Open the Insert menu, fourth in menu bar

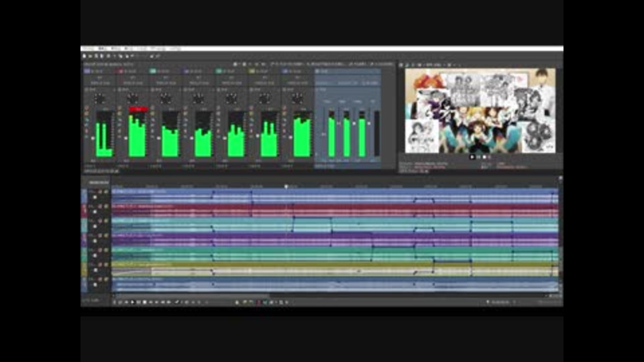pos(129,49)
